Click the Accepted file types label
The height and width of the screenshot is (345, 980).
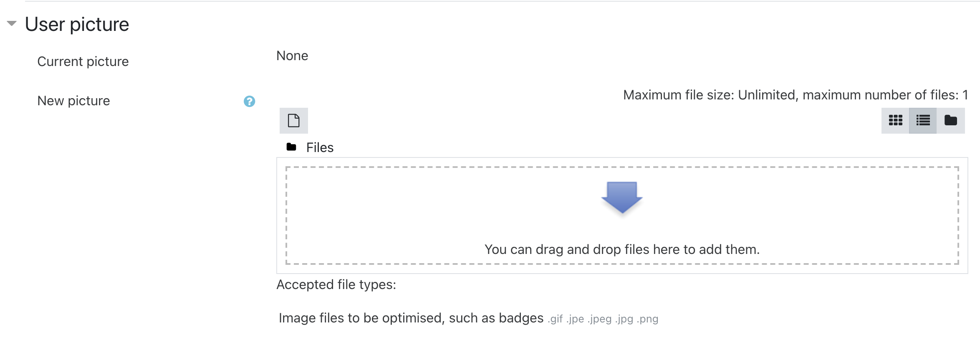336,284
